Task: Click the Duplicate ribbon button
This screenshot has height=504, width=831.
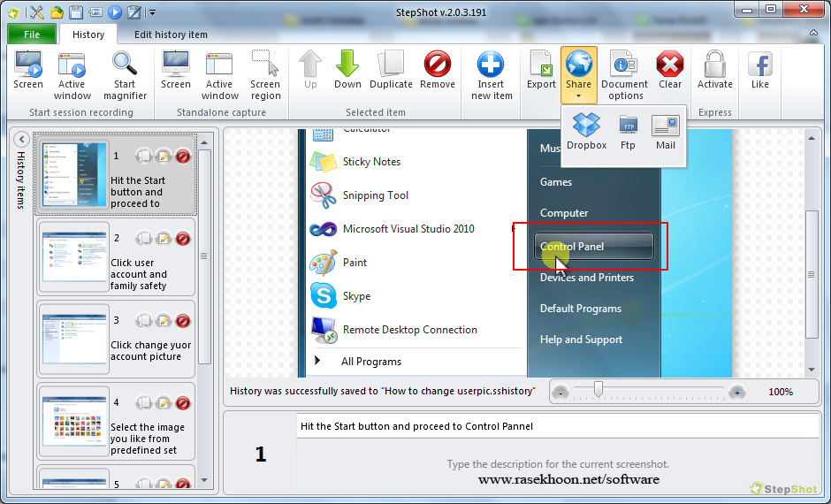Action: coord(391,70)
